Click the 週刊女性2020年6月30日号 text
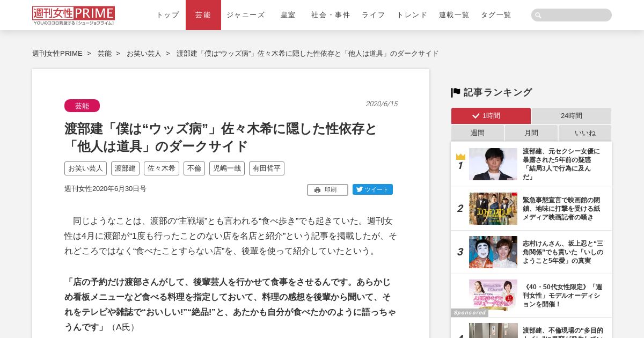Viewport: 644px width, 338px height. 105,189
